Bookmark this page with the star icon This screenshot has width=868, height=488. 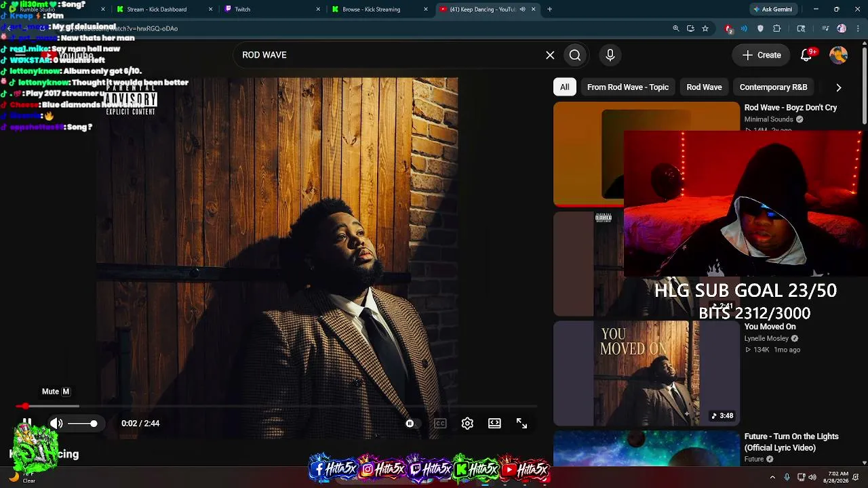tap(705, 28)
